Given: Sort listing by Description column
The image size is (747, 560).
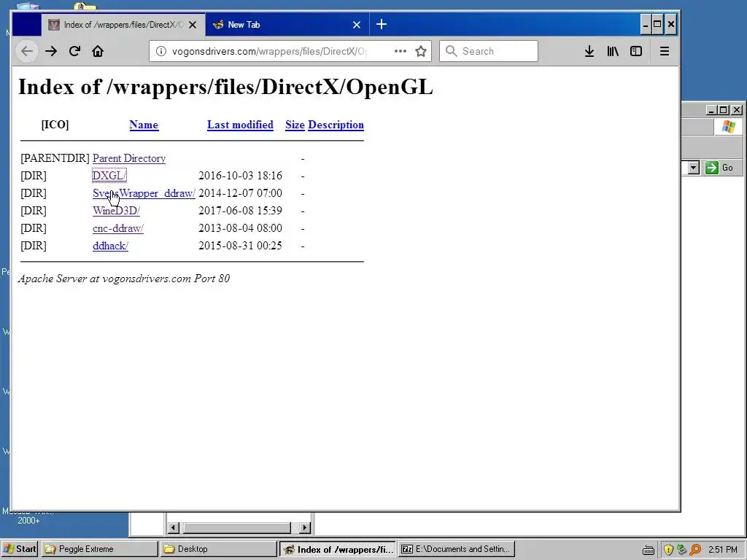Looking at the screenshot, I should click(x=336, y=125).
